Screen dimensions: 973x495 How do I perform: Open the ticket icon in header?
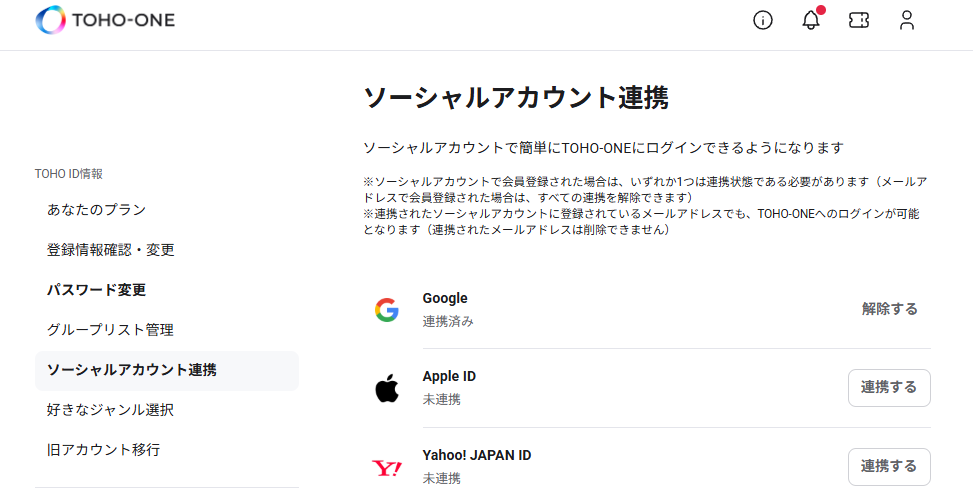coord(859,20)
